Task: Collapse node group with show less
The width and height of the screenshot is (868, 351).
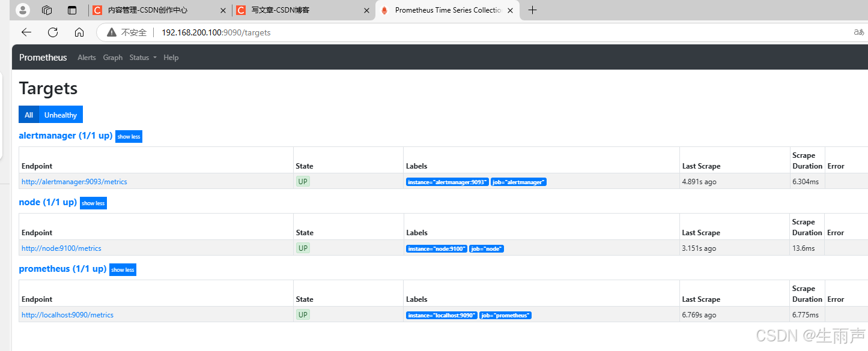Action: pos(93,203)
